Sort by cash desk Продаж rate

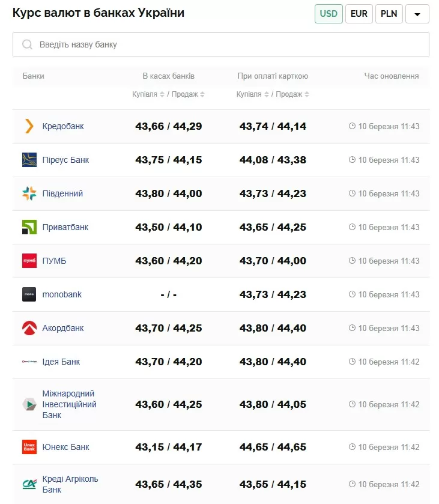tap(188, 94)
